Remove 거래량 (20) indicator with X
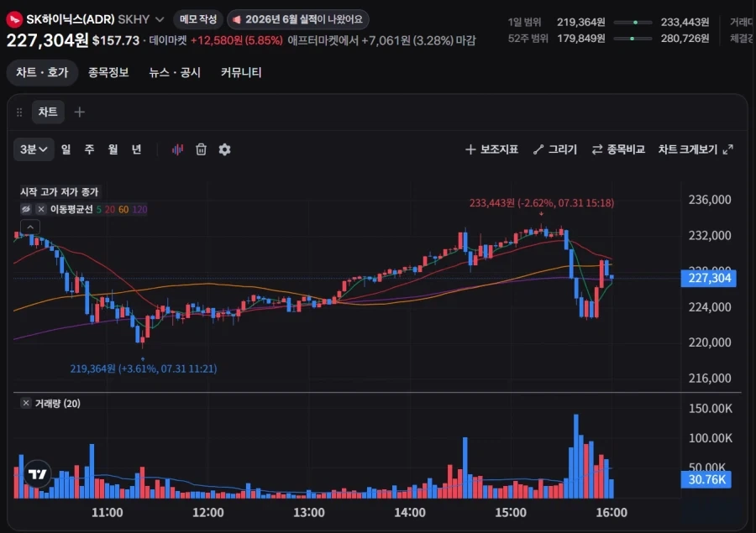This screenshot has height=533, width=756. tap(26, 403)
